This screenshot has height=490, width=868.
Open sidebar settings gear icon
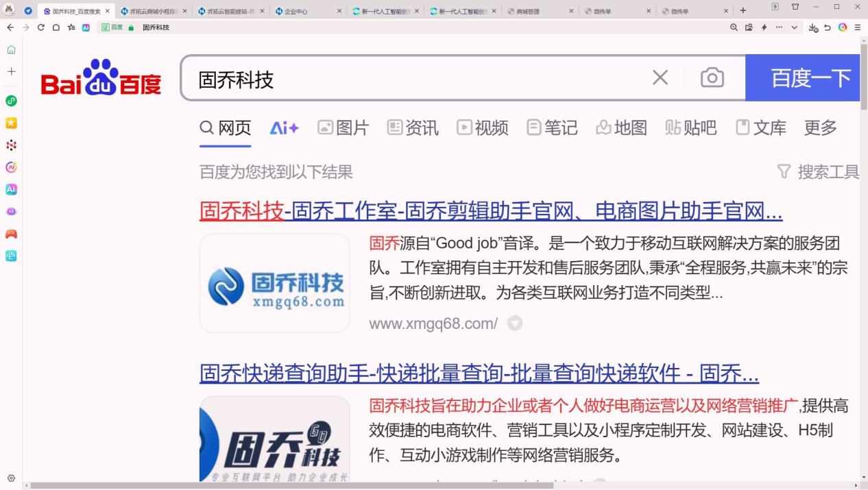coord(11,478)
